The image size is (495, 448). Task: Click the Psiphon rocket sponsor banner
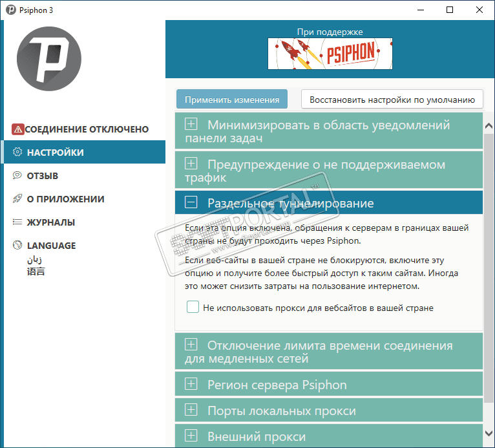[330, 54]
